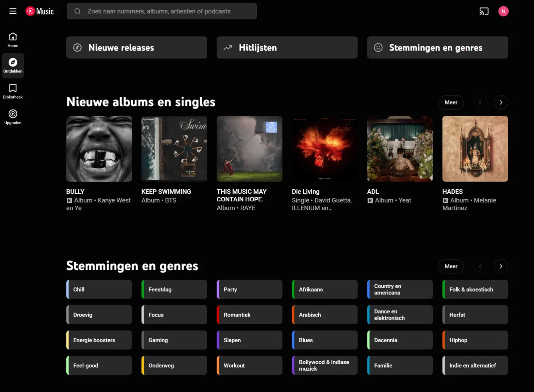Select the Chill mood chip
The image size is (534, 392).
(99, 289)
